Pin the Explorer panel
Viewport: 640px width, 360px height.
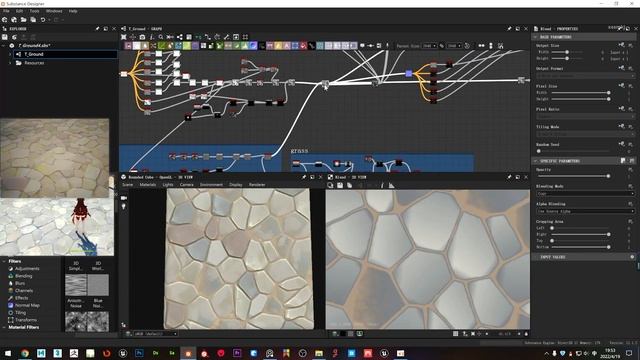pos(97,29)
